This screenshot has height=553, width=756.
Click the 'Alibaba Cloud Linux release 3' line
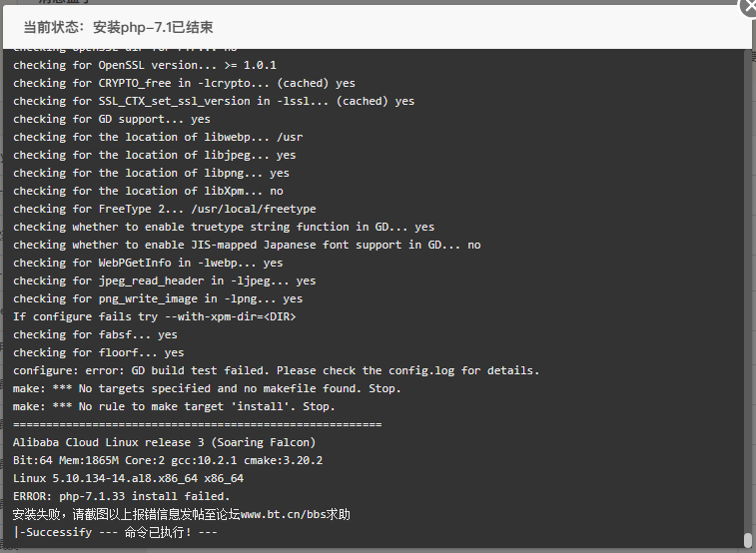tap(164, 442)
